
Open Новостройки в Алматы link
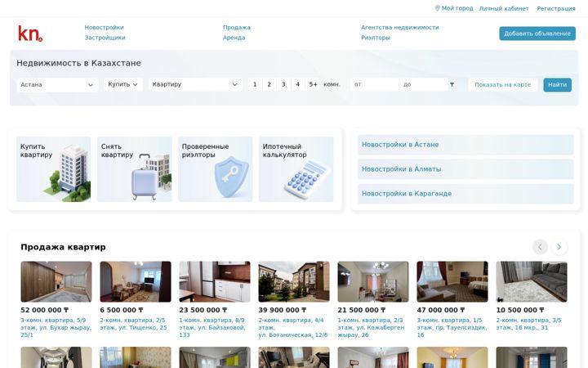(465, 169)
